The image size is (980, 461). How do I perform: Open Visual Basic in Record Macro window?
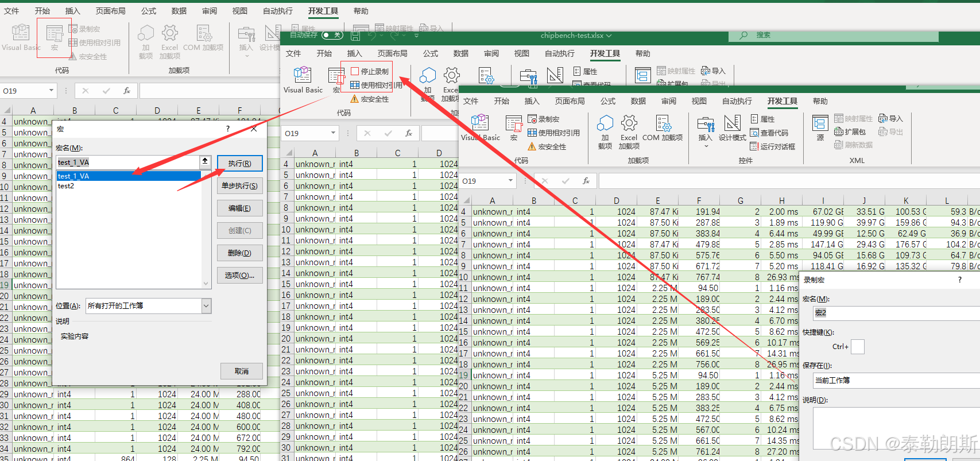pos(480,127)
